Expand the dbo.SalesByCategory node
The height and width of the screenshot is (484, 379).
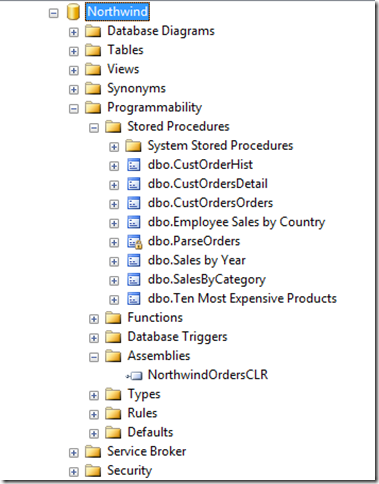tap(114, 281)
